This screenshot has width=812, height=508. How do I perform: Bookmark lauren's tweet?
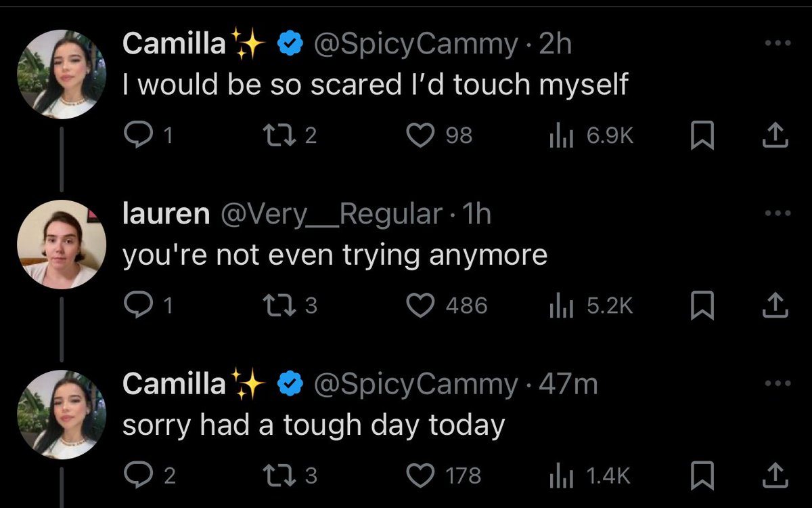pos(702,305)
